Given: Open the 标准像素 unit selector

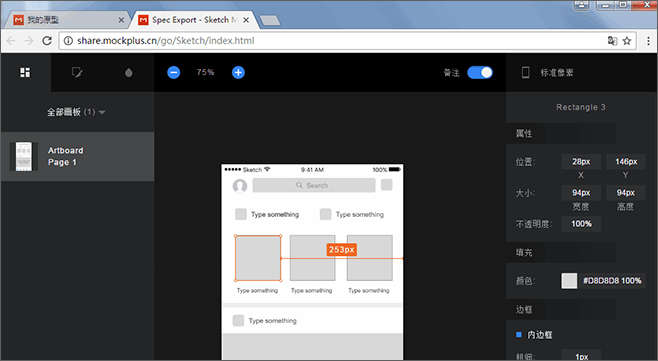Looking at the screenshot, I should (x=557, y=73).
